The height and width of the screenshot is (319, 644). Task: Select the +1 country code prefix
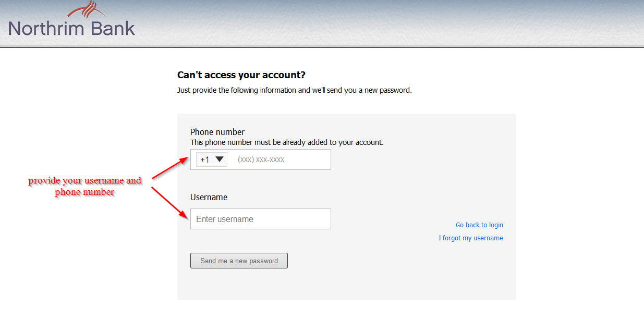(x=204, y=159)
